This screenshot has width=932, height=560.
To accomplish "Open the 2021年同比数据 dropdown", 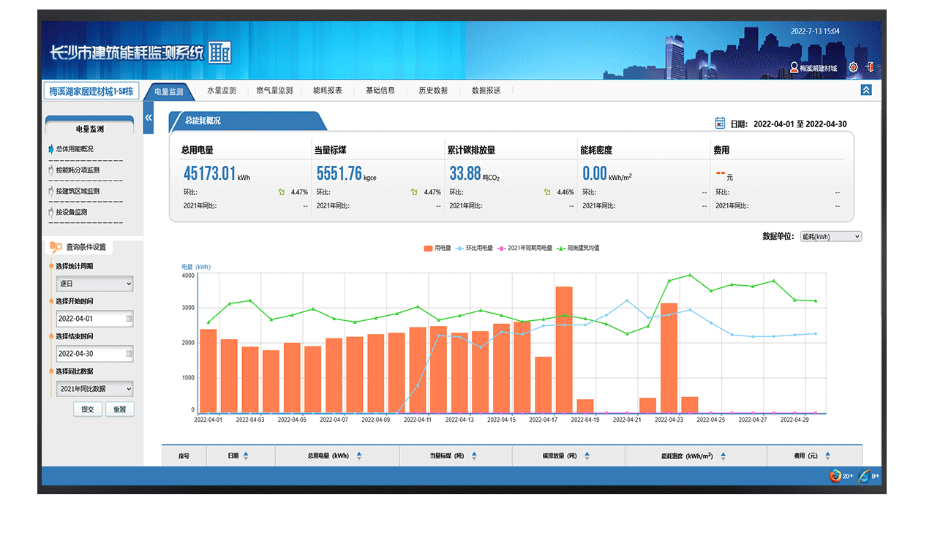I will [94, 389].
